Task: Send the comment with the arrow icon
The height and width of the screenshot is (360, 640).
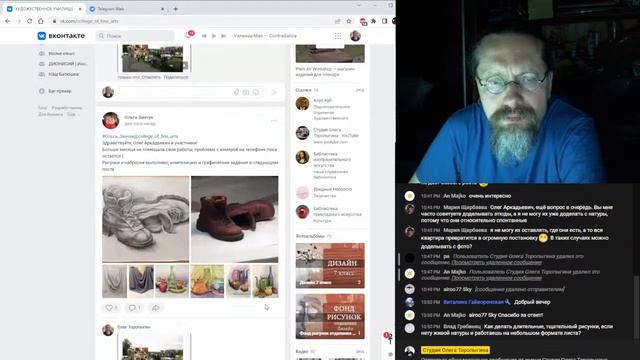Action: click(274, 92)
